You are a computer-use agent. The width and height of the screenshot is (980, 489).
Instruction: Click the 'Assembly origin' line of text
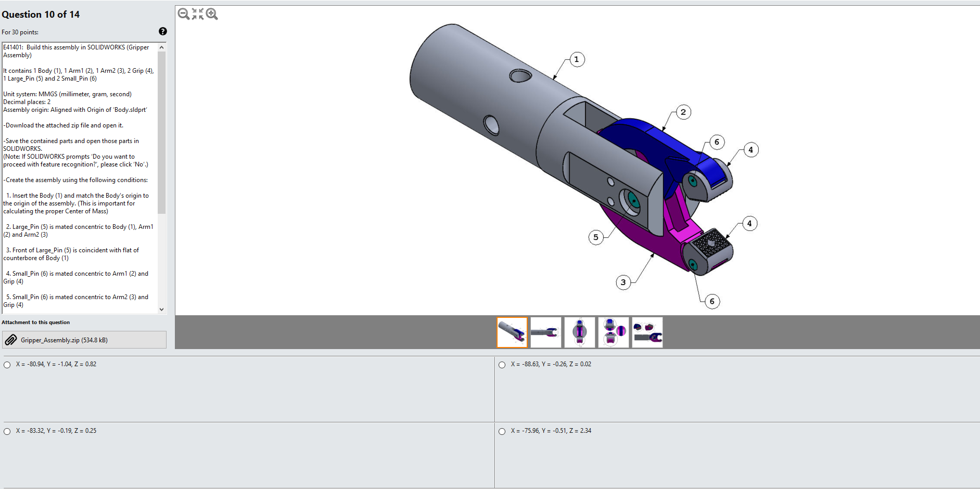pos(75,110)
